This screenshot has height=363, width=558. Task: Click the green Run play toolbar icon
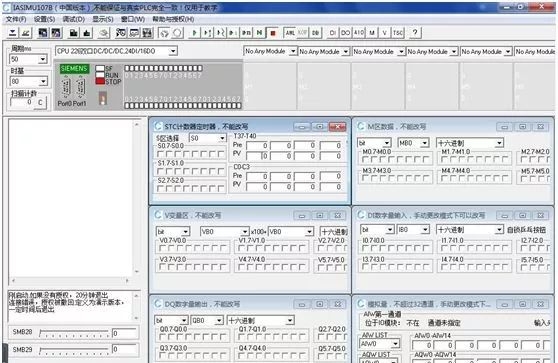point(194,33)
